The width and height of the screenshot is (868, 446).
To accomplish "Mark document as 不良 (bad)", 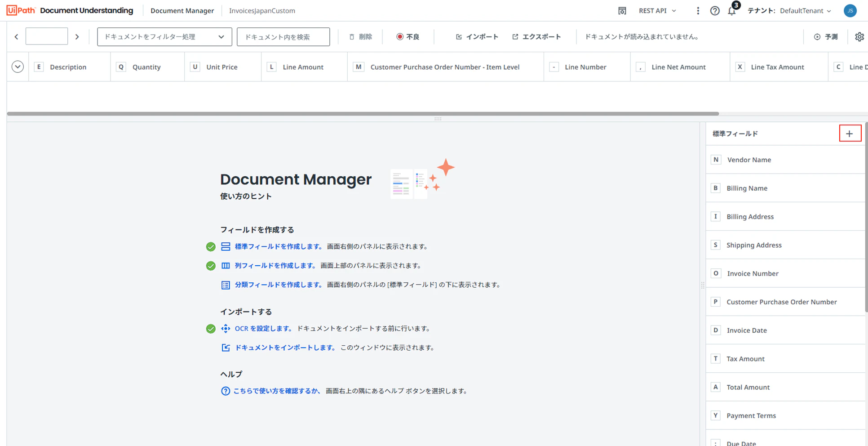I will pos(408,37).
